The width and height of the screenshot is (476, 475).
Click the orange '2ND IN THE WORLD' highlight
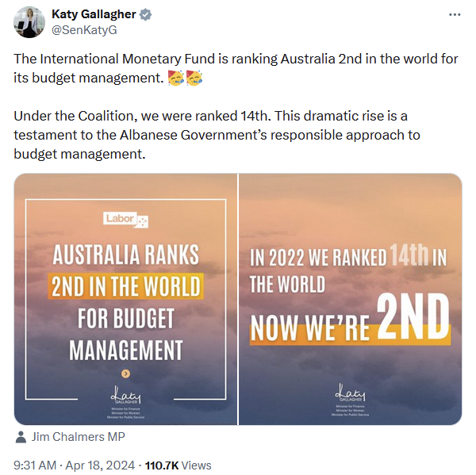pyautogui.click(x=125, y=285)
